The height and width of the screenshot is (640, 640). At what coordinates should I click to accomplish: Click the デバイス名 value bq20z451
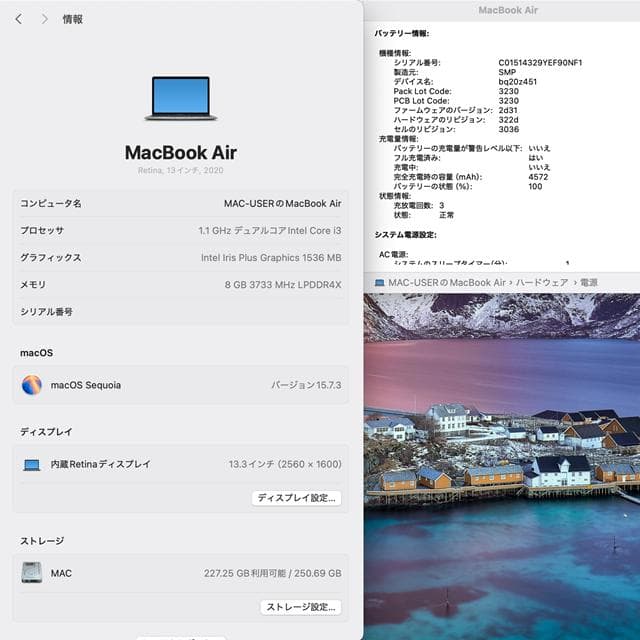[518, 82]
